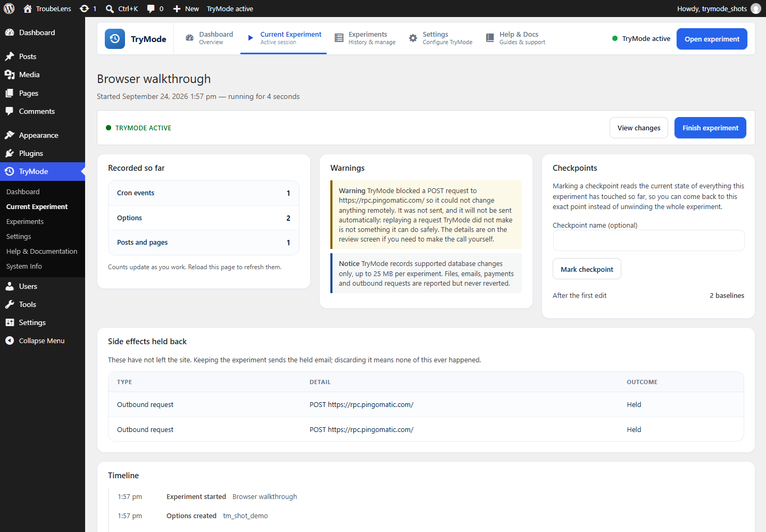Screen dimensions: 766x532
Task: Click the Experiments list icon in TryMode nav
Action: [339, 38]
